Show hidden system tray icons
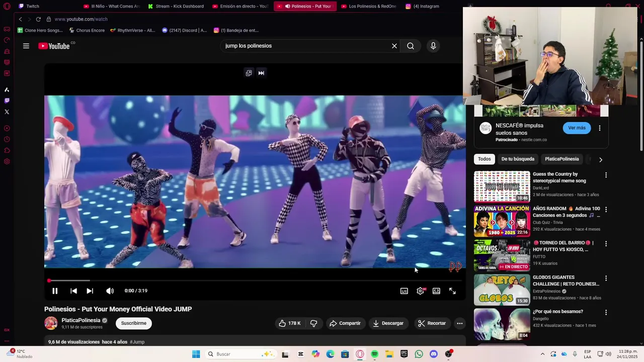The image size is (644, 362). (x=542, y=354)
